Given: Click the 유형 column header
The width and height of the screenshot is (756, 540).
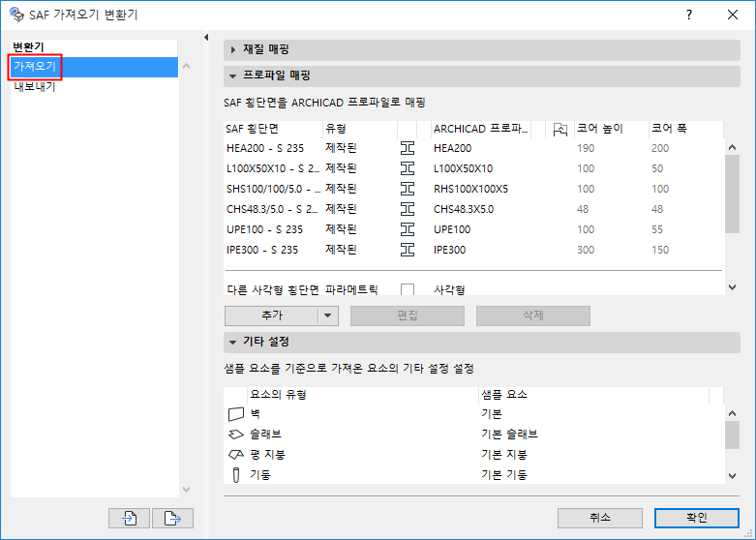Looking at the screenshot, I should (x=360, y=129).
